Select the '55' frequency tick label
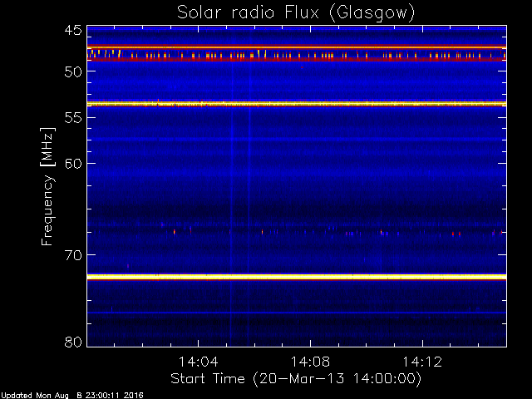Image resolution: width=532 pixels, height=399 pixels. coord(73,118)
